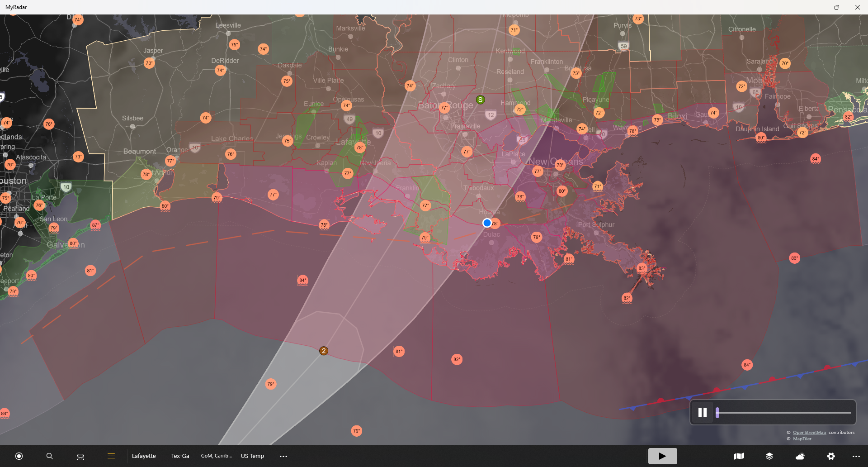Select the tropical storm marker labeled 2
This screenshot has width=868, height=467.
pos(324,351)
